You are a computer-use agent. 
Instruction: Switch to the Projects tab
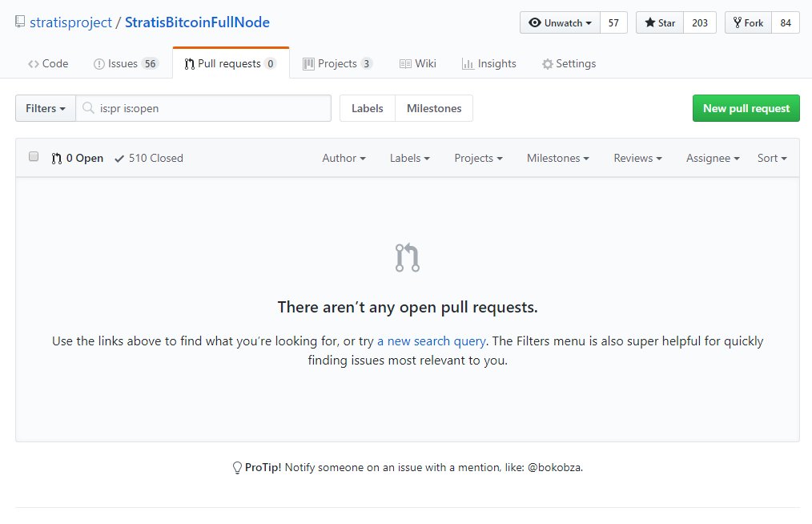[x=338, y=64]
